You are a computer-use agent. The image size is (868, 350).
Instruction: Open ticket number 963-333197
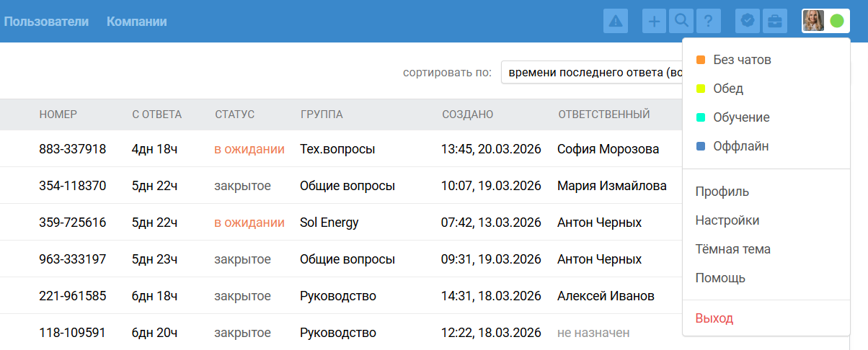(73, 259)
